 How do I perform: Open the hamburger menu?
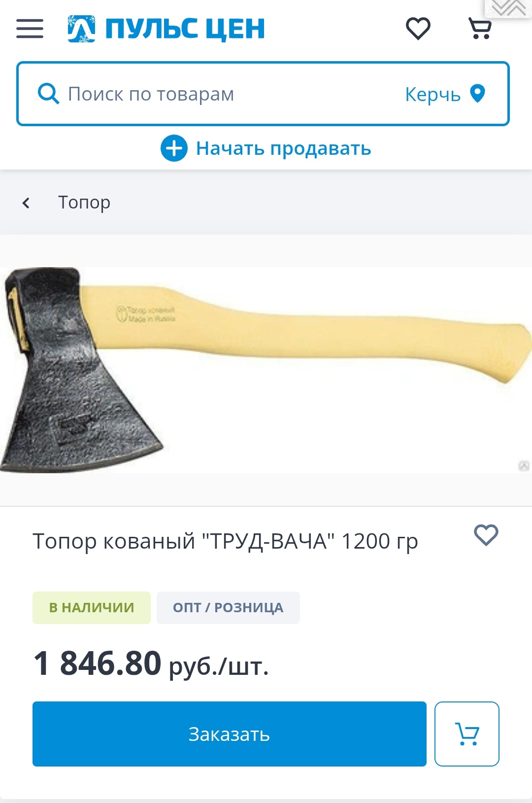click(30, 29)
